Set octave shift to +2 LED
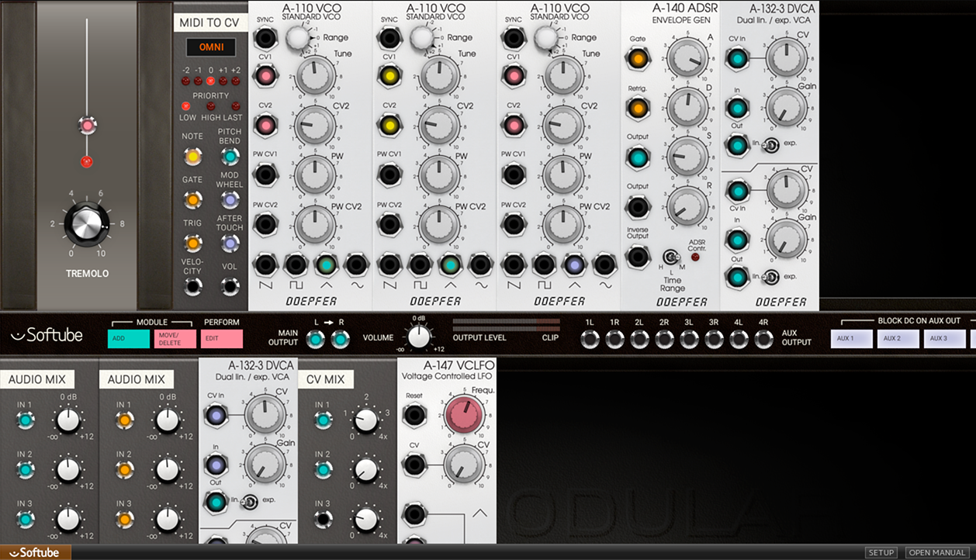Image resolution: width=976 pixels, height=560 pixels. (x=236, y=81)
